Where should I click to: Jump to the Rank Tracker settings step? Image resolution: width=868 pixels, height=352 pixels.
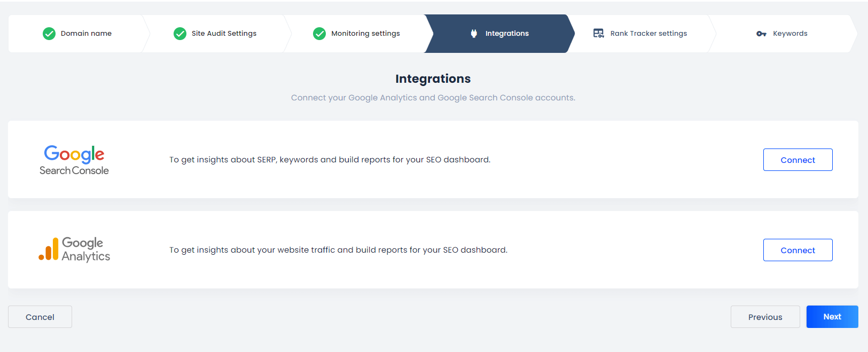point(648,34)
